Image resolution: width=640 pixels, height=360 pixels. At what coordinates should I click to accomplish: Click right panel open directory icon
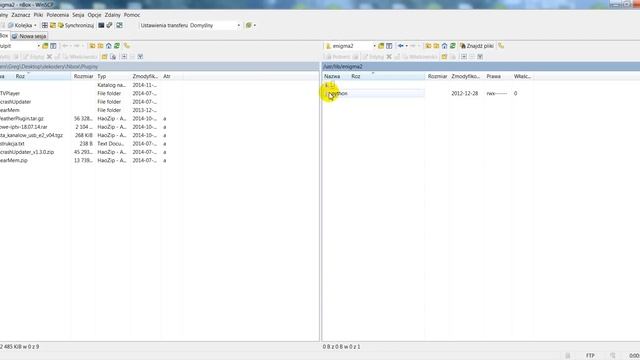tap(381, 46)
